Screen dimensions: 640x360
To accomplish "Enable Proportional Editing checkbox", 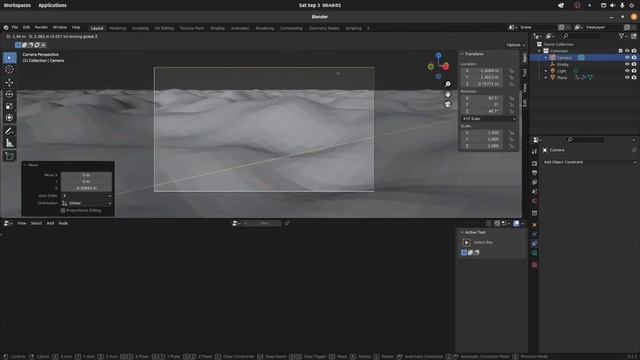I will 63,211.
